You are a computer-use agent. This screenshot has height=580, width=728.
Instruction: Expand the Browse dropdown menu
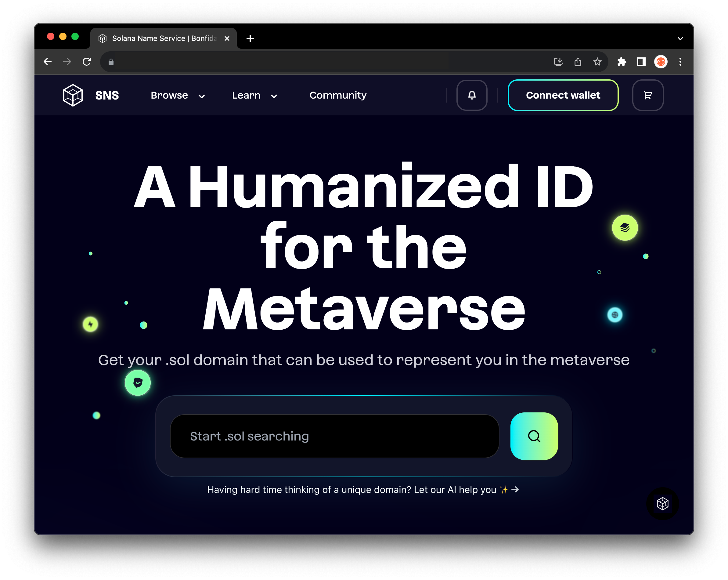pos(178,96)
